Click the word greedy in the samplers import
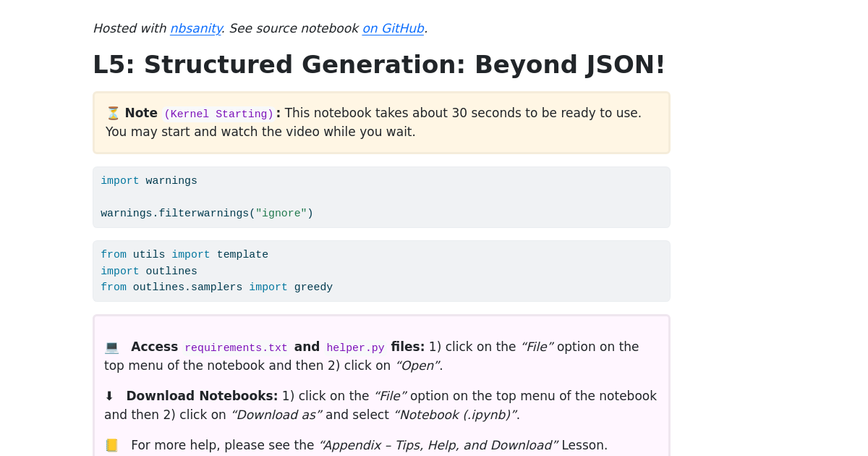868x456 pixels. (313, 287)
